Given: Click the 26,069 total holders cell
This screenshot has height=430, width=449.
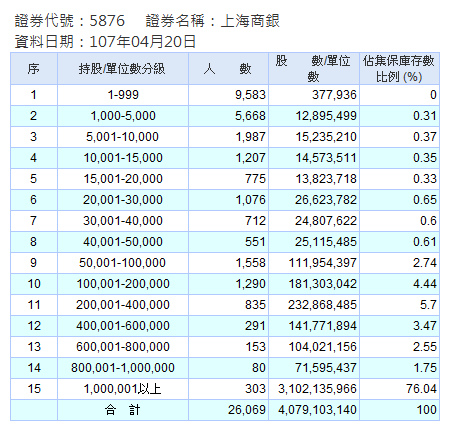Looking at the screenshot, I should coord(228,410).
